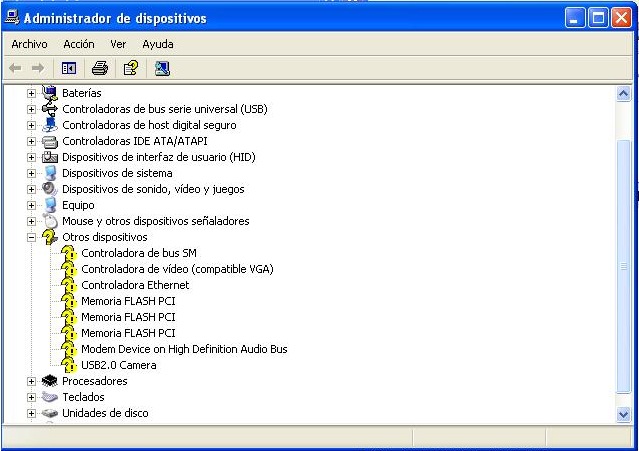The width and height of the screenshot is (639, 451).
Task: Expand the Procesadores node
Action: 31,381
